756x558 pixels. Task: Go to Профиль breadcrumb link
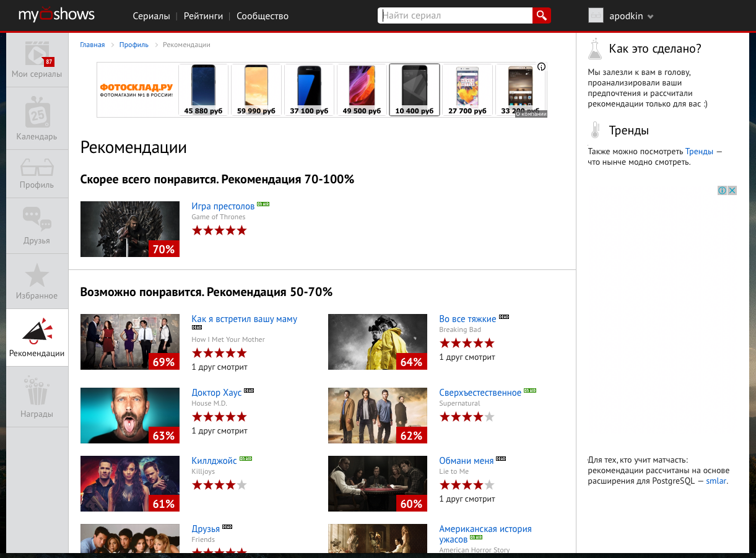(x=134, y=45)
